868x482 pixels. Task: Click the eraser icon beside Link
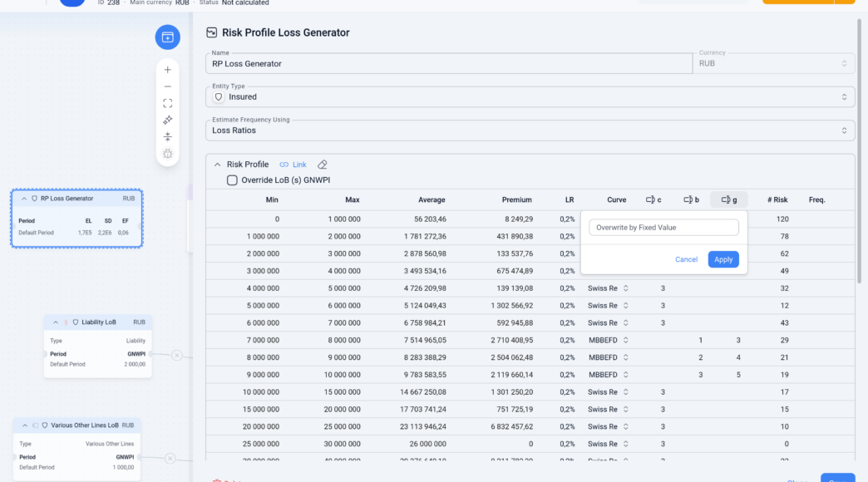pyautogui.click(x=323, y=165)
